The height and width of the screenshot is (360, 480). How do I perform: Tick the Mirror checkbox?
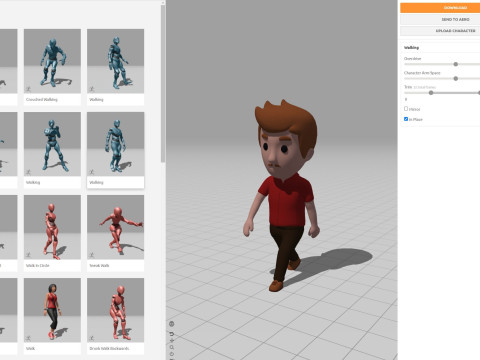pos(406,109)
